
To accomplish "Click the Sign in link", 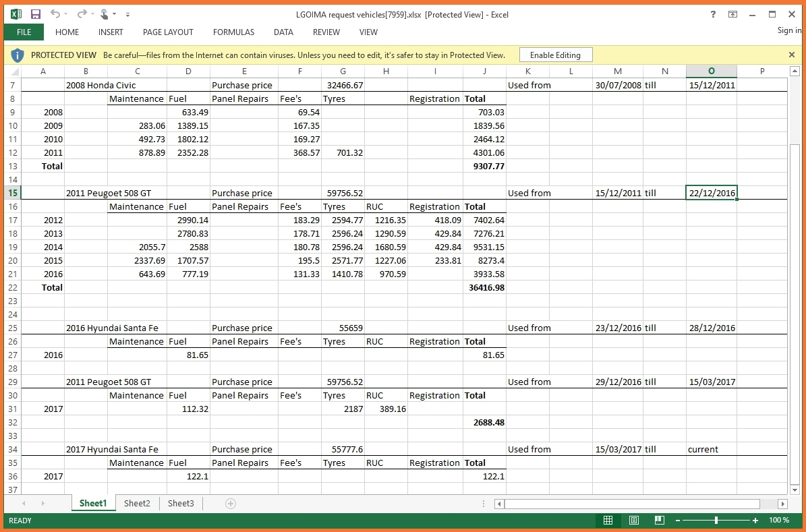I will pyautogui.click(x=789, y=30).
